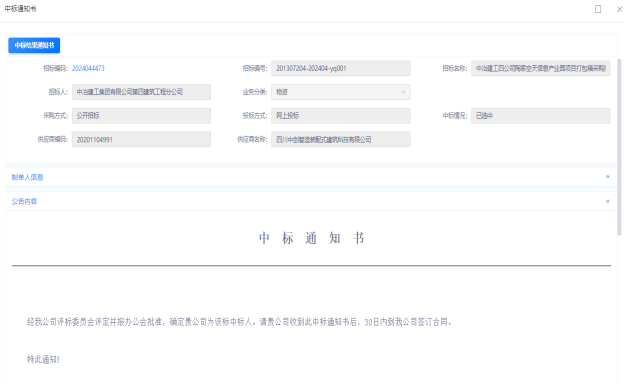Click the 招标编号 field 201307204-202404-yq001
The image size is (624, 386).
[x=341, y=68]
